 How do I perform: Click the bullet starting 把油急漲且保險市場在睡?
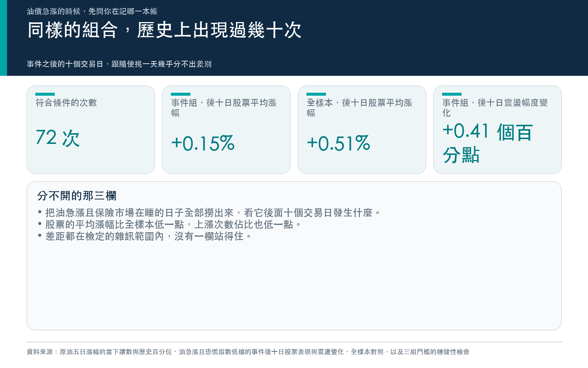coord(209,213)
